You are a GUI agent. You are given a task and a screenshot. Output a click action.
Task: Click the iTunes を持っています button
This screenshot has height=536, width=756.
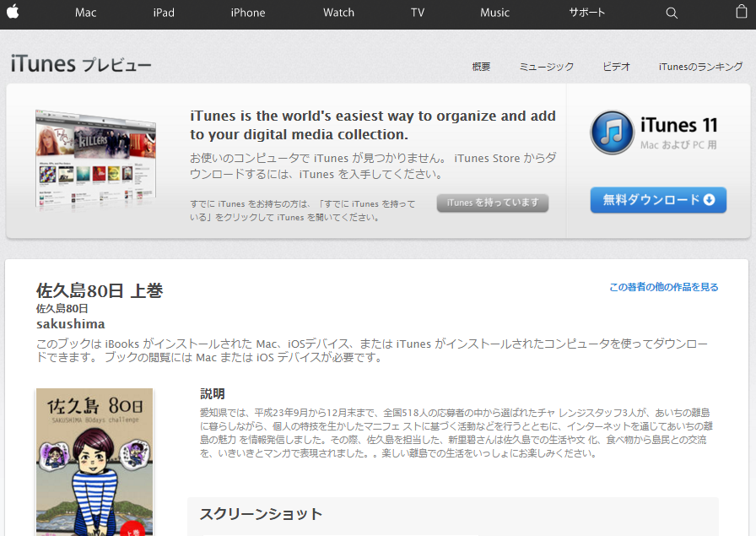(x=493, y=203)
